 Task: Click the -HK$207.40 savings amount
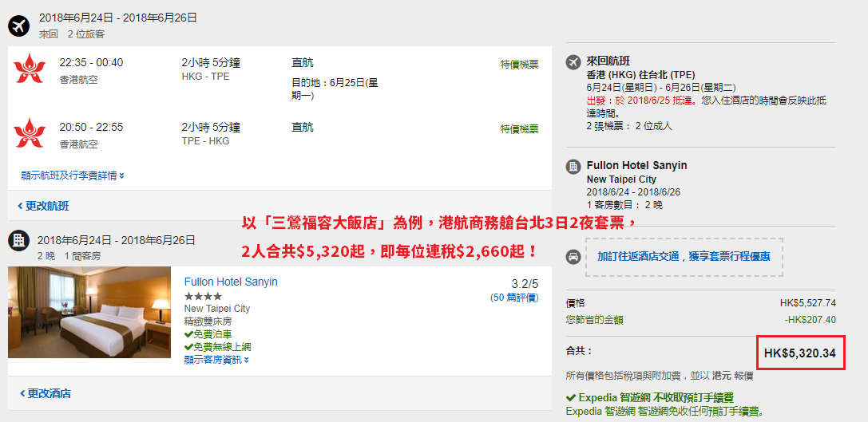[810, 320]
